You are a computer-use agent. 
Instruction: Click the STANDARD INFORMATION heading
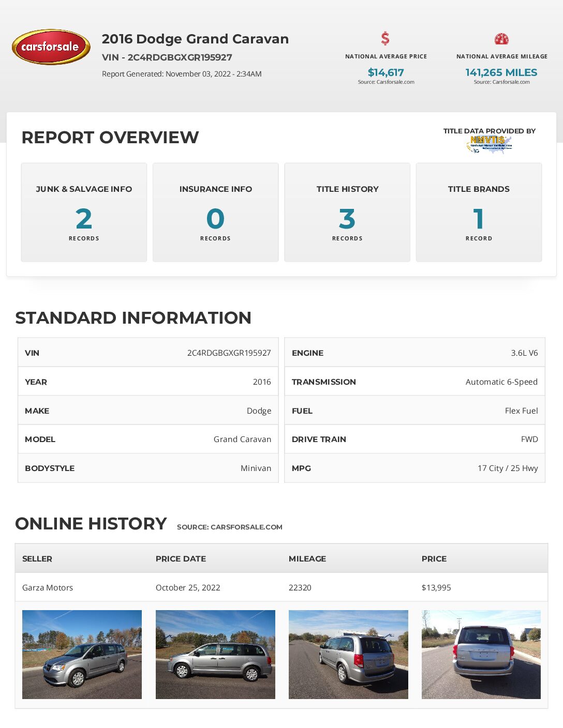pyautogui.click(x=133, y=317)
